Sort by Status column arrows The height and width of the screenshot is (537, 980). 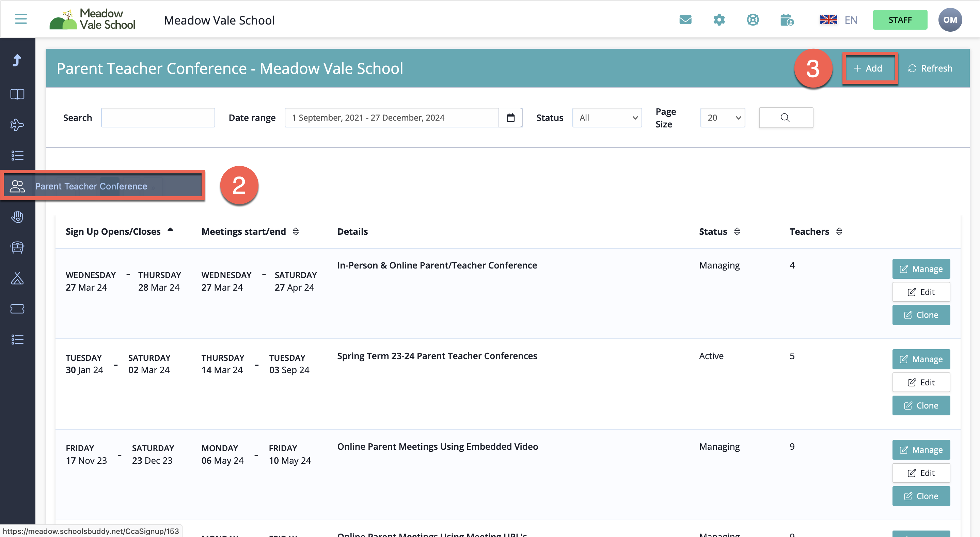[x=737, y=231]
